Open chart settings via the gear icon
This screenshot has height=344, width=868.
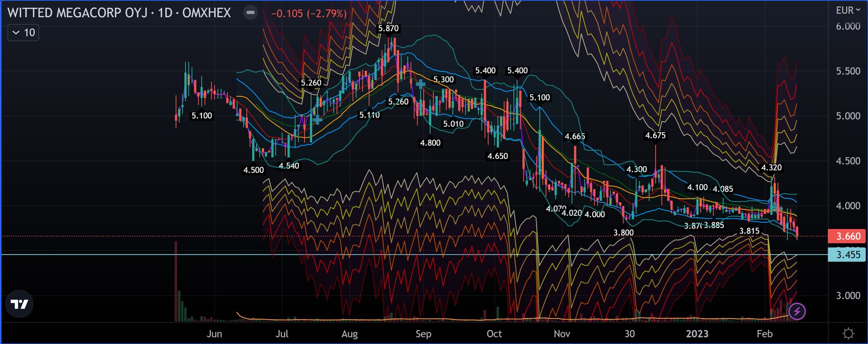pos(848,334)
